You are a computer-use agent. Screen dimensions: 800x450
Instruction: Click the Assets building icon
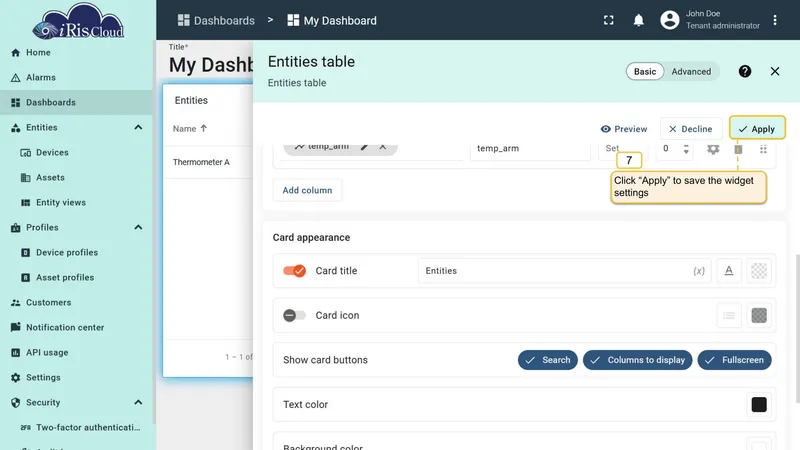coord(26,178)
